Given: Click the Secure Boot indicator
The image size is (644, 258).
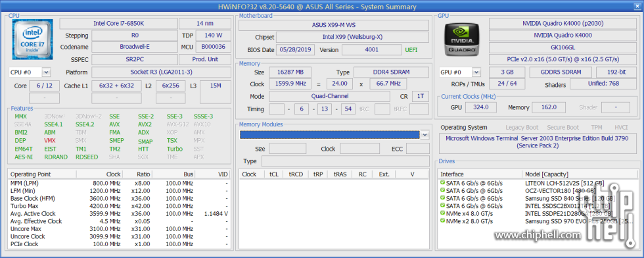Looking at the screenshot, I should pyautogui.click(x=563, y=128).
